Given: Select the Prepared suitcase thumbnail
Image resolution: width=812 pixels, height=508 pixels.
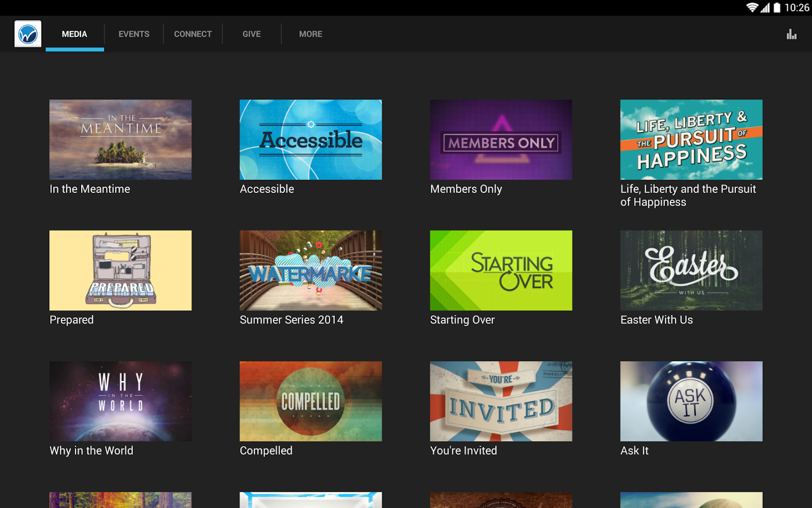Looking at the screenshot, I should (121, 270).
